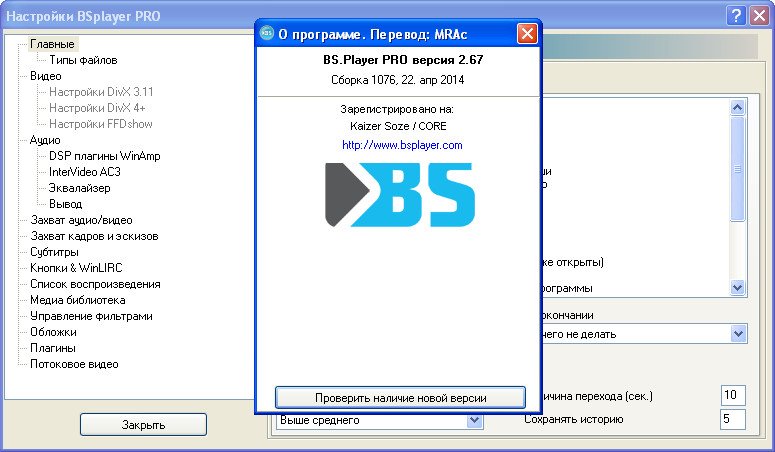Open the www.bsplayer.com link
The image size is (775, 452).
pyautogui.click(x=401, y=145)
